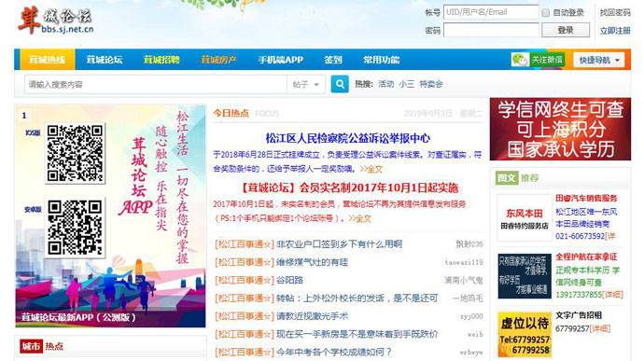The width and height of the screenshot is (644, 361).
Task: Expand the 帖子 search type dropdown
Action: click(305, 85)
